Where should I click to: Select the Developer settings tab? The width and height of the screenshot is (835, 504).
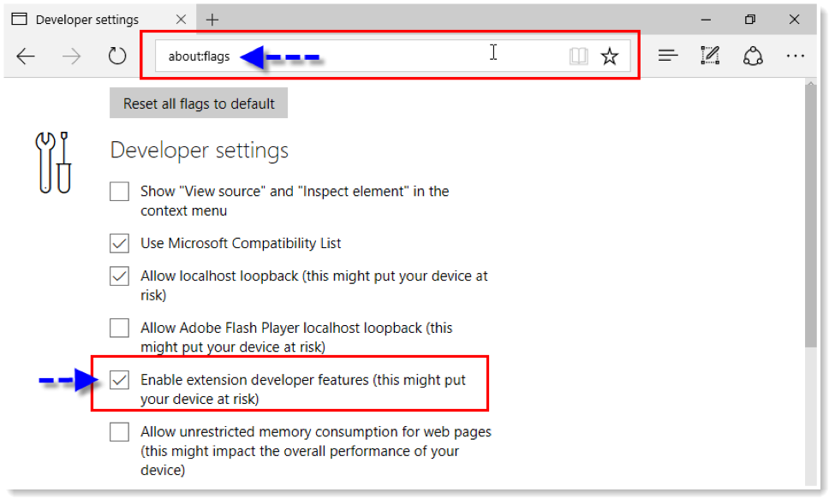[86, 19]
